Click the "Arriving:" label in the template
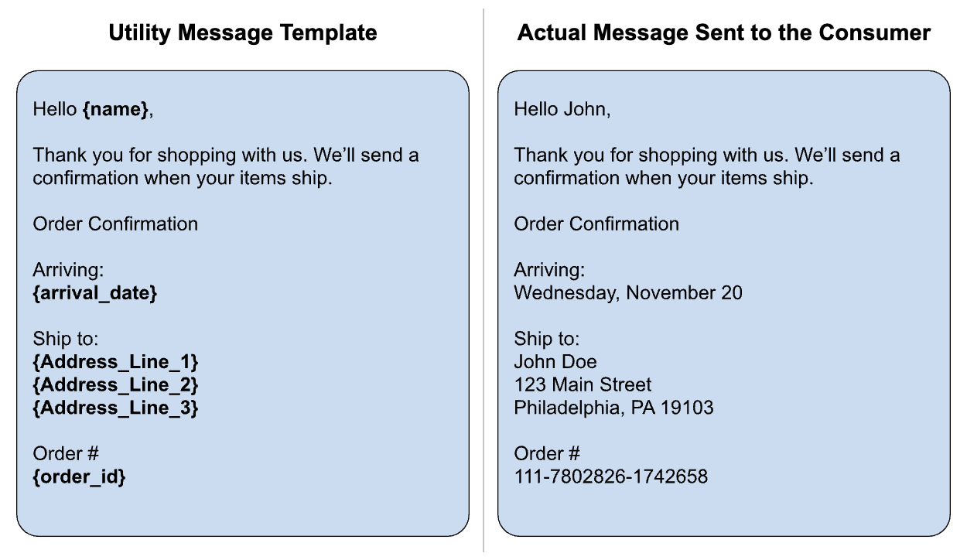Image resolution: width=967 pixels, height=560 pixels. [68, 270]
